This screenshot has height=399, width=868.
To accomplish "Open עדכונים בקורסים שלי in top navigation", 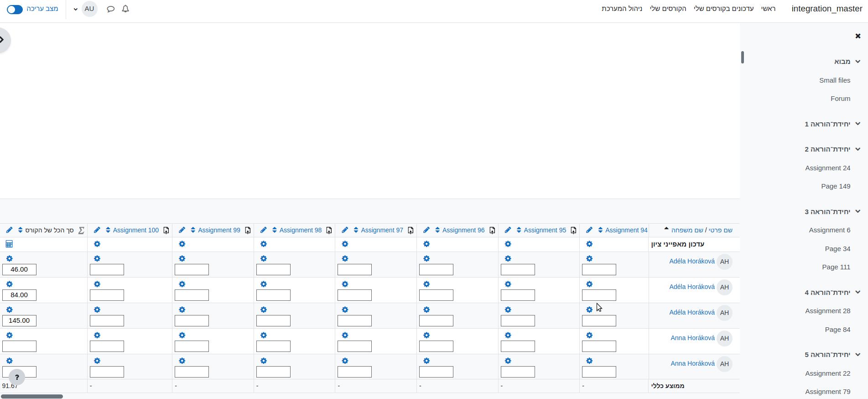I will tap(724, 9).
